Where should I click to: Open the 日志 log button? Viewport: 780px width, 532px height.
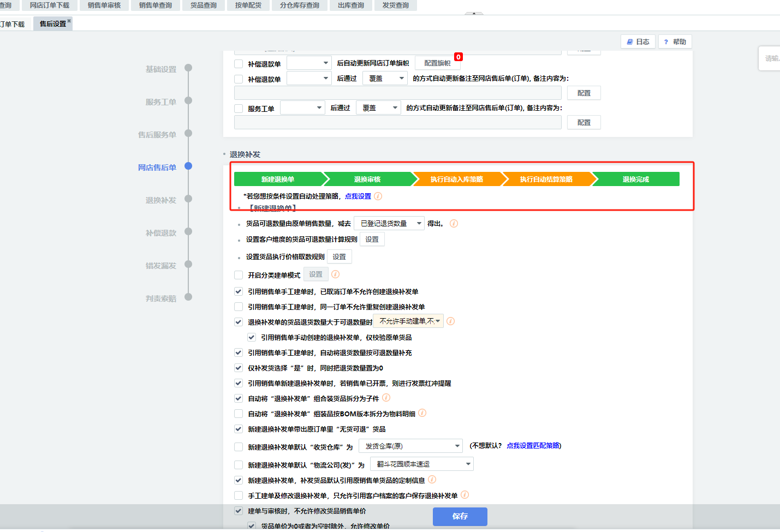click(x=638, y=42)
